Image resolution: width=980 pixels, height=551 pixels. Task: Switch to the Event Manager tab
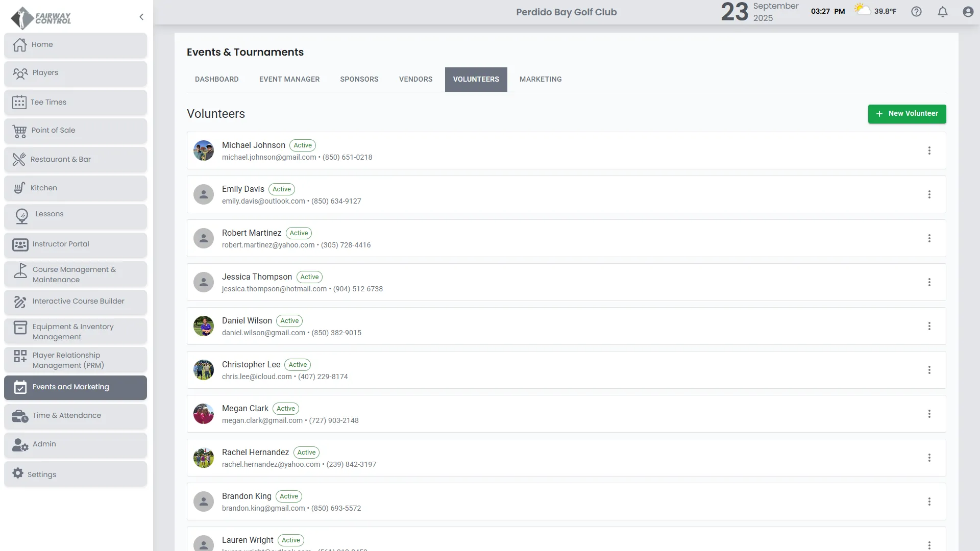tap(289, 79)
